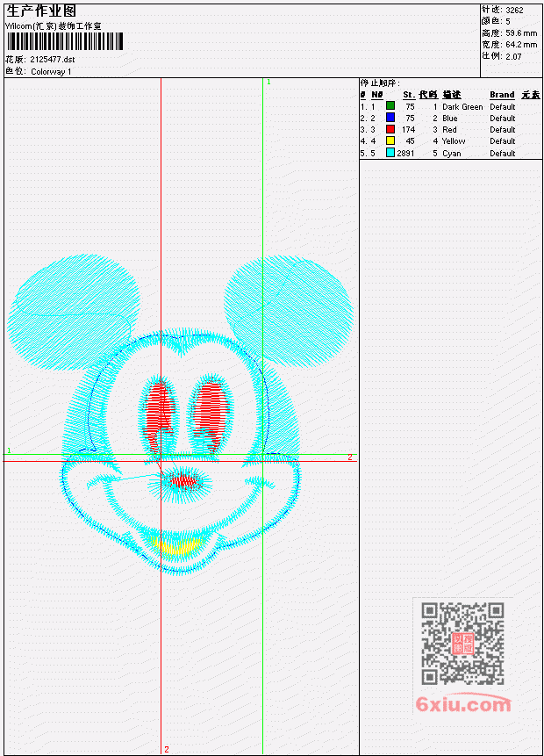Click the width value '64.2 mm'
This screenshot has width=544, height=756.
[x=521, y=45]
